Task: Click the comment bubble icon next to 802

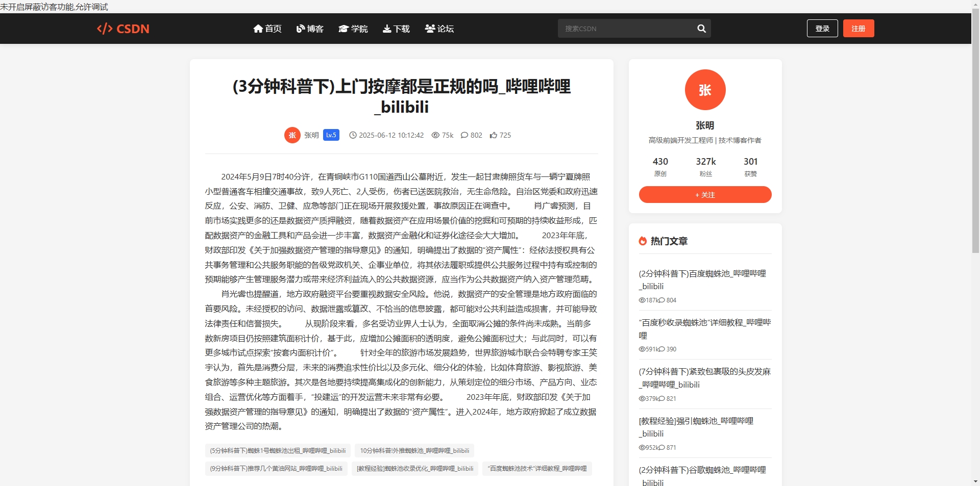Action: (464, 135)
